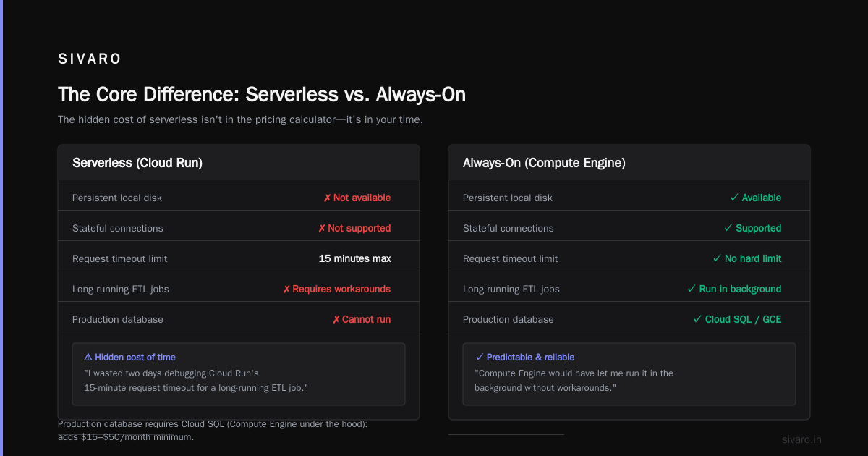868x456 pixels.
Task: Click the '✗ Not supported' value
Action: pos(354,228)
